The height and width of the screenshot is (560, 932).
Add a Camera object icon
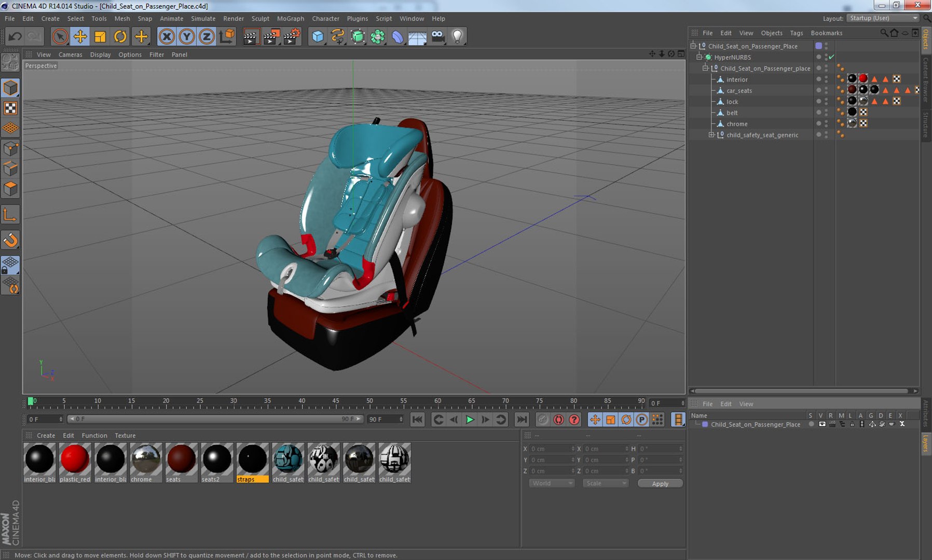click(x=437, y=36)
